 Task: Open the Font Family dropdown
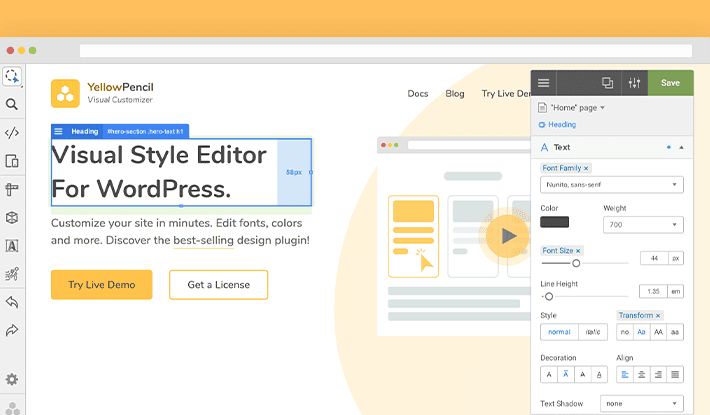point(612,185)
